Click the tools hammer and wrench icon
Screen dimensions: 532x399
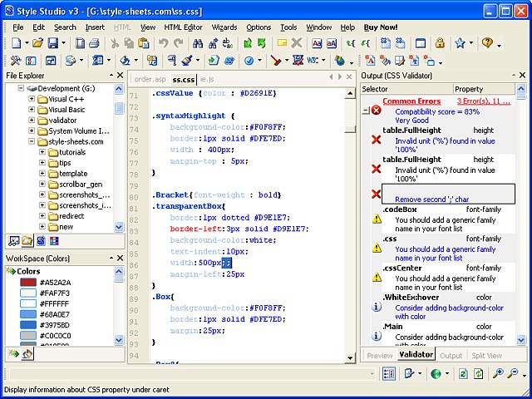coord(16,61)
